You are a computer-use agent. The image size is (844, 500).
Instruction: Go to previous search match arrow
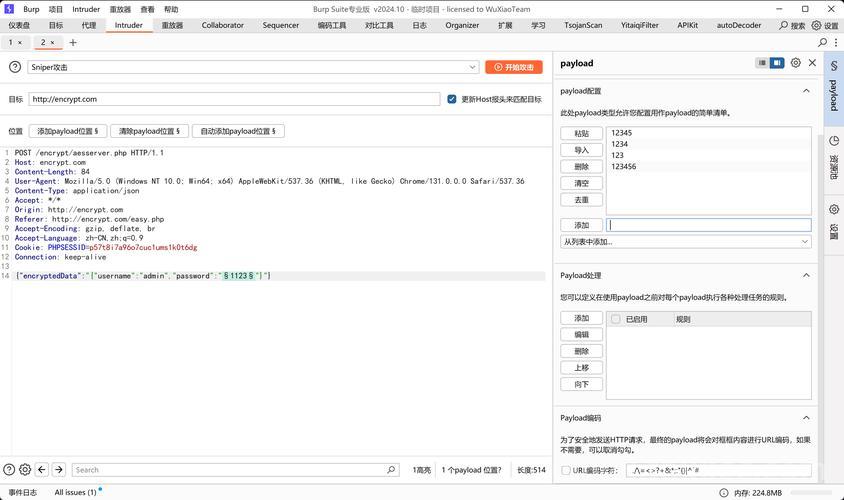click(x=42, y=469)
